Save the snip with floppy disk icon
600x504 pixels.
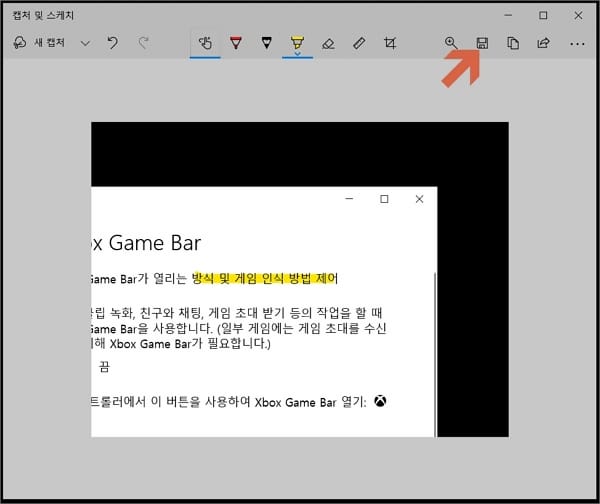482,43
